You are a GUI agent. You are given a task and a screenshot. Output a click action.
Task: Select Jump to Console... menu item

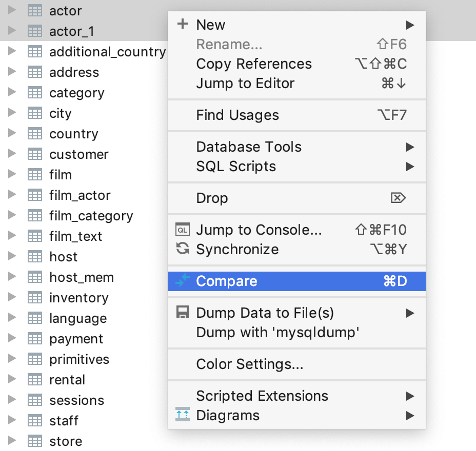point(297,230)
